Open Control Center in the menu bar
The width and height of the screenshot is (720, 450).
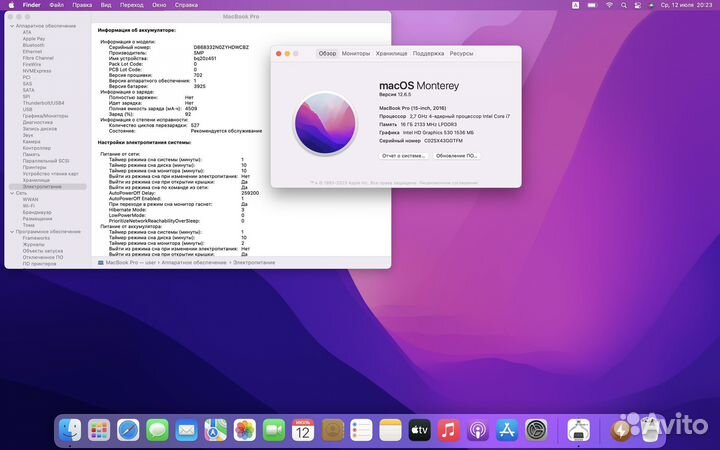(x=637, y=5)
